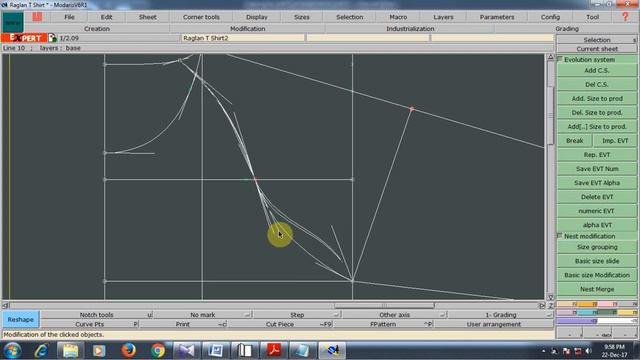Open Google Chrome from the taskbar

tap(158, 351)
